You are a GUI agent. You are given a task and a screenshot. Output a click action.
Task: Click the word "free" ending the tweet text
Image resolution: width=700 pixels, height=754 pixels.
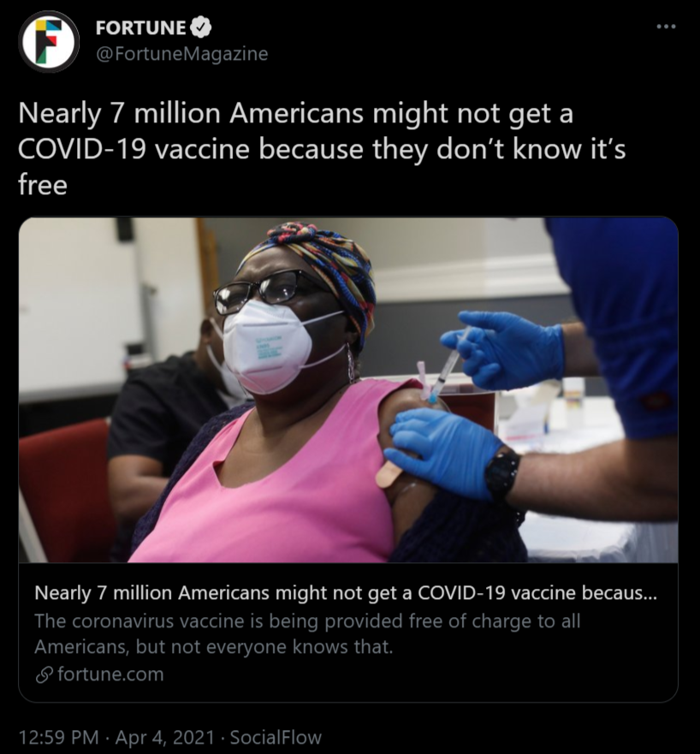tap(42, 184)
